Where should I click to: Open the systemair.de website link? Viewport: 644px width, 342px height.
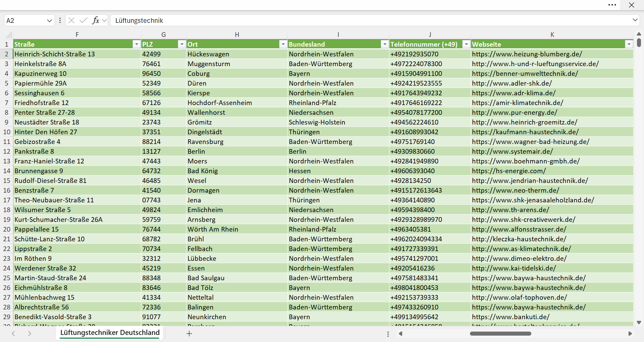(x=512, y=151)
